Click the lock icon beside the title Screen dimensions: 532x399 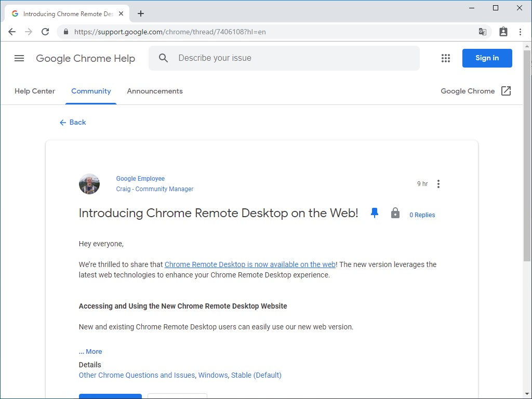(x=395, y=213)
